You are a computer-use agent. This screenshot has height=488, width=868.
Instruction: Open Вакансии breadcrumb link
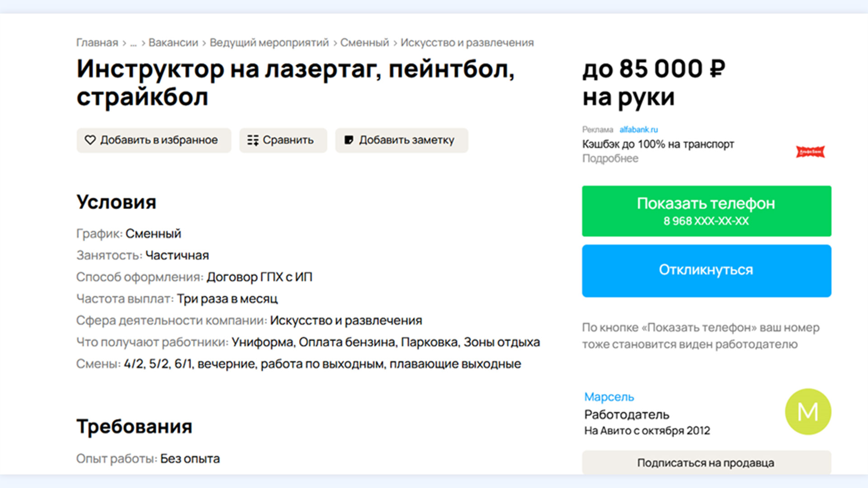173,42
